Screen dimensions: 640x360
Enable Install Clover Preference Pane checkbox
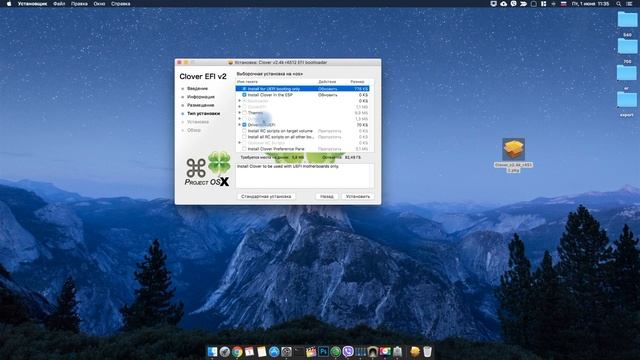click(244, 149)
